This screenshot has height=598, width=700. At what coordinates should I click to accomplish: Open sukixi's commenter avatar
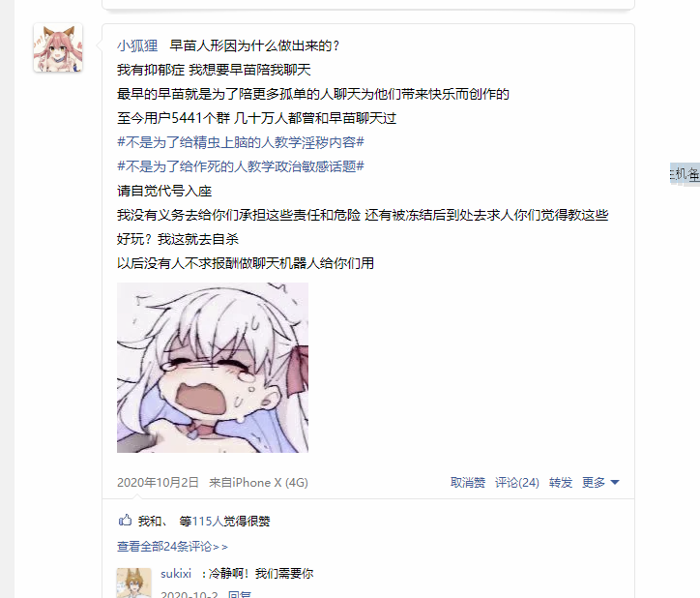coord(134,583)
